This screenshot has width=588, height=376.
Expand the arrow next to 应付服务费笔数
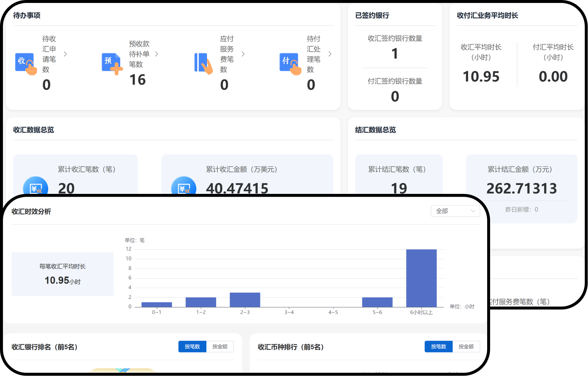pos(243,54)
